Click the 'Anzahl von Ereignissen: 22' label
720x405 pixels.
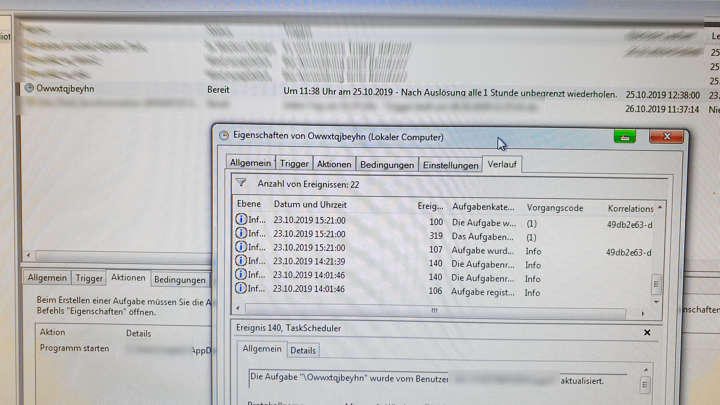pyautogui.click(x=308, y=184)
